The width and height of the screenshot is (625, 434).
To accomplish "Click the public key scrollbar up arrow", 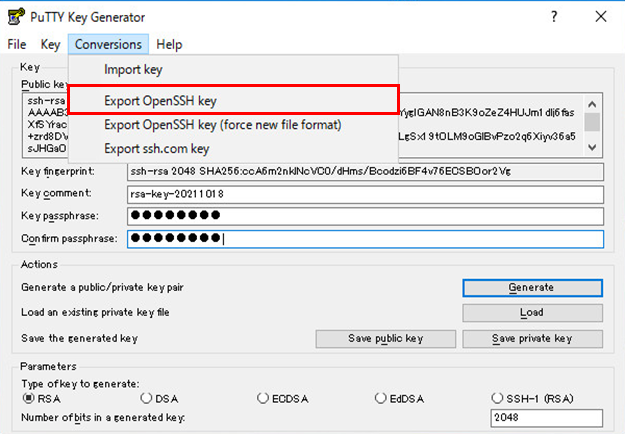I will coord(592,104).
